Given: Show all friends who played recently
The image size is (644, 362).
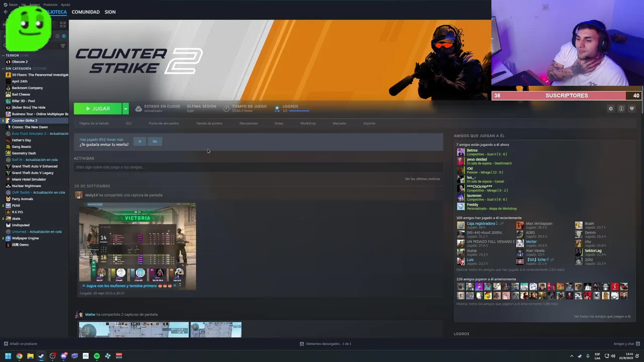Looking at the screenshot, I should [x=510, y=270].
